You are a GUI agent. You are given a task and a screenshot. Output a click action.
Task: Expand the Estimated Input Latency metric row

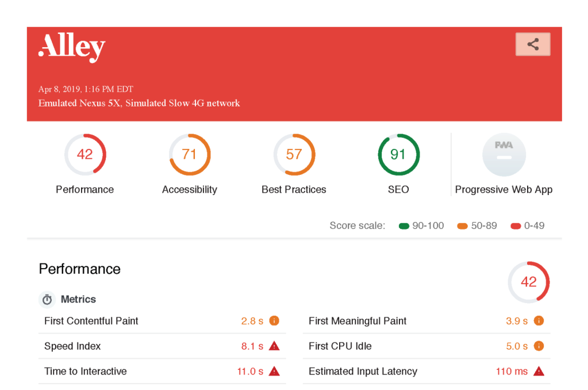click(426, 371)
